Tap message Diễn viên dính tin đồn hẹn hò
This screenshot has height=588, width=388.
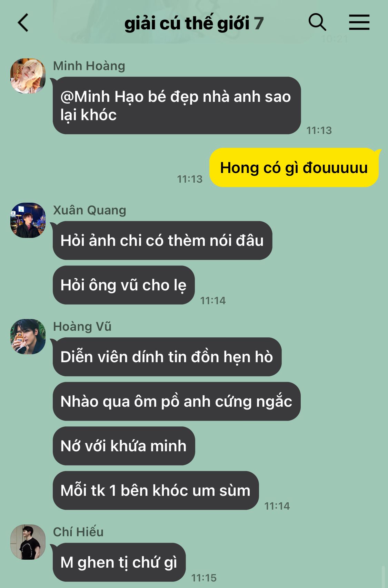coord(167,357)
